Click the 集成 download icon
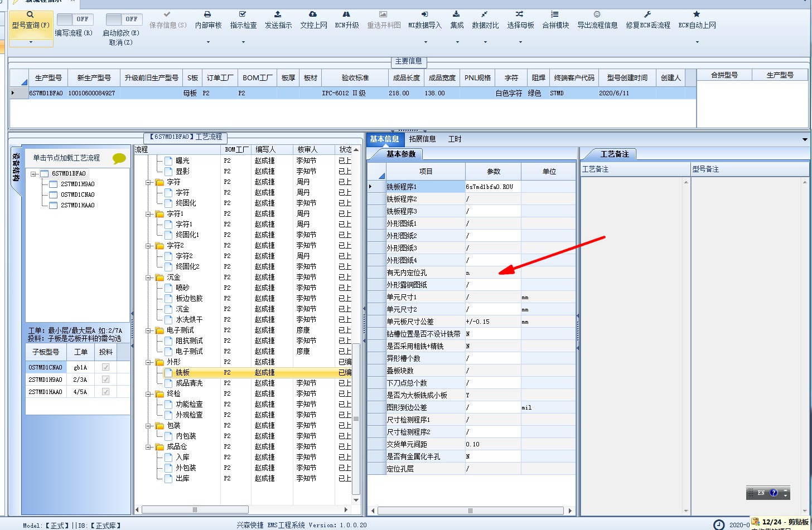The height and width of the screenshot is (530, 812). click(x=456, y=14)
